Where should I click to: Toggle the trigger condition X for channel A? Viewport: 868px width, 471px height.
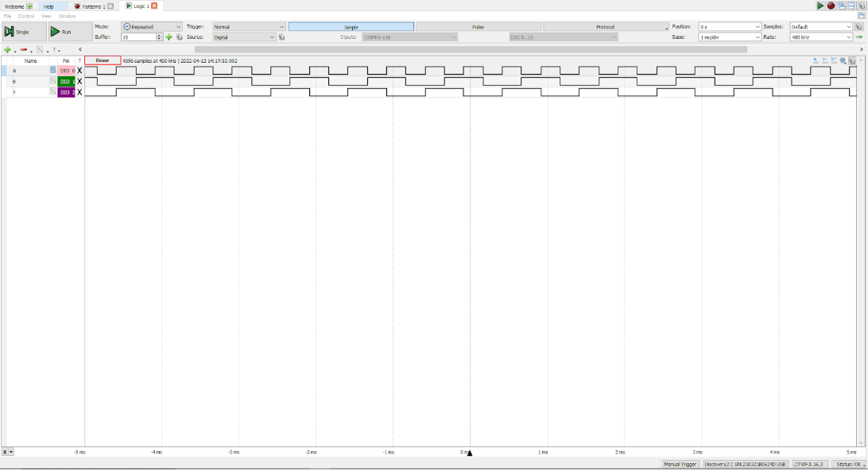point(80,70)
